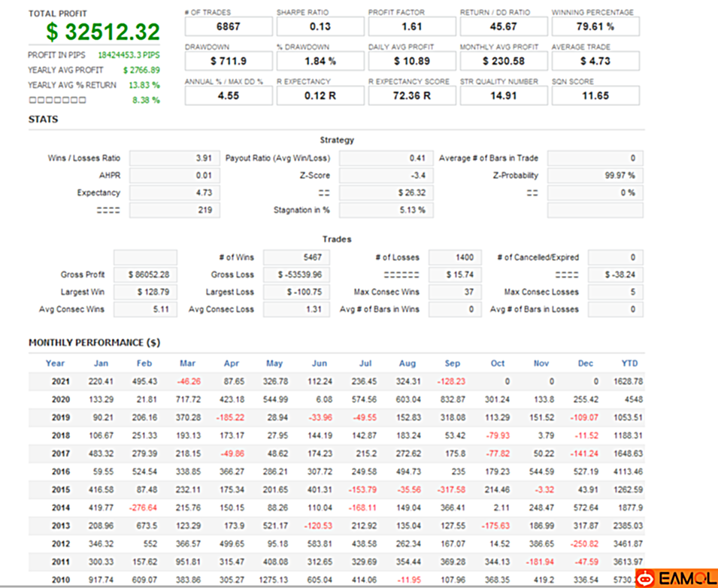Select the Monthly Avg Profit value box

click(504, 61)
